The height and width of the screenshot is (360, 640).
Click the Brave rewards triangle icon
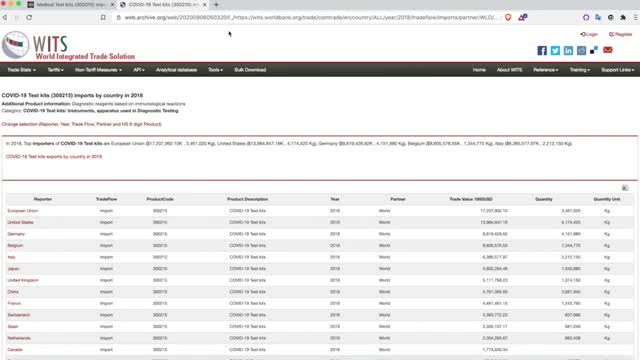coord(522,17)
